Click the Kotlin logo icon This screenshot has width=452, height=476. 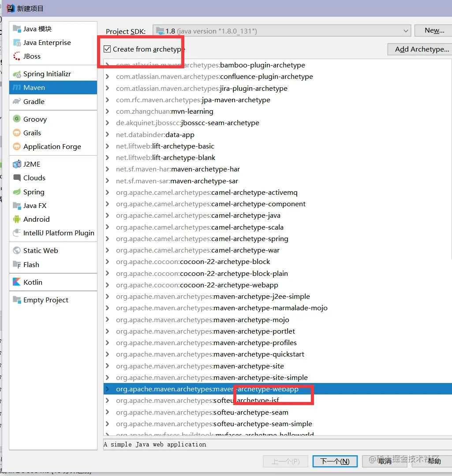(x=17, y=282)
